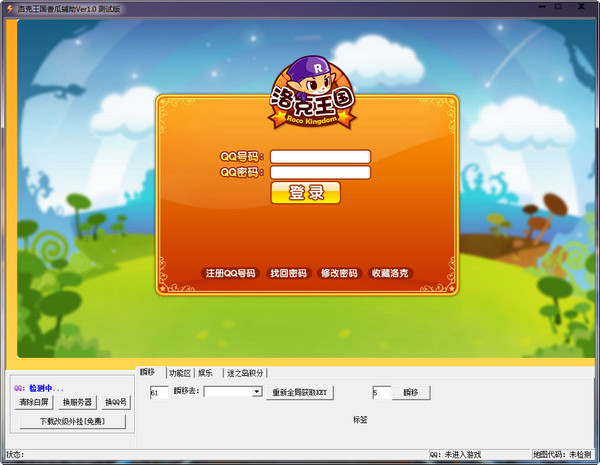Click the 重新全局获取KEY button
This screenshot has height=465, width=600.
300,392
